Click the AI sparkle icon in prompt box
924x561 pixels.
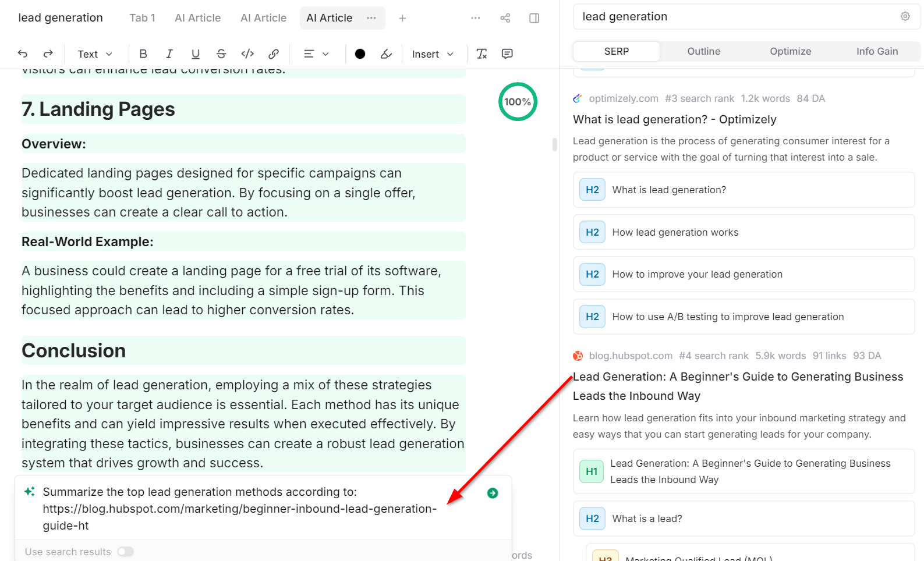click(x=29, y=492)
